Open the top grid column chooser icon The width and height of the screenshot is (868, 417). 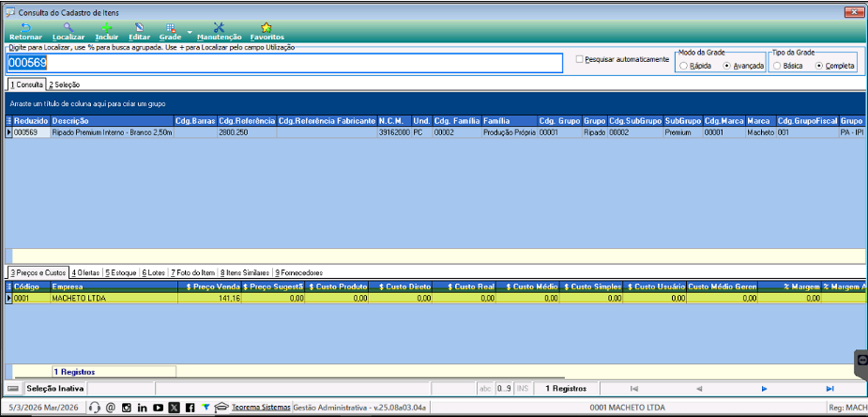(8, 120)
